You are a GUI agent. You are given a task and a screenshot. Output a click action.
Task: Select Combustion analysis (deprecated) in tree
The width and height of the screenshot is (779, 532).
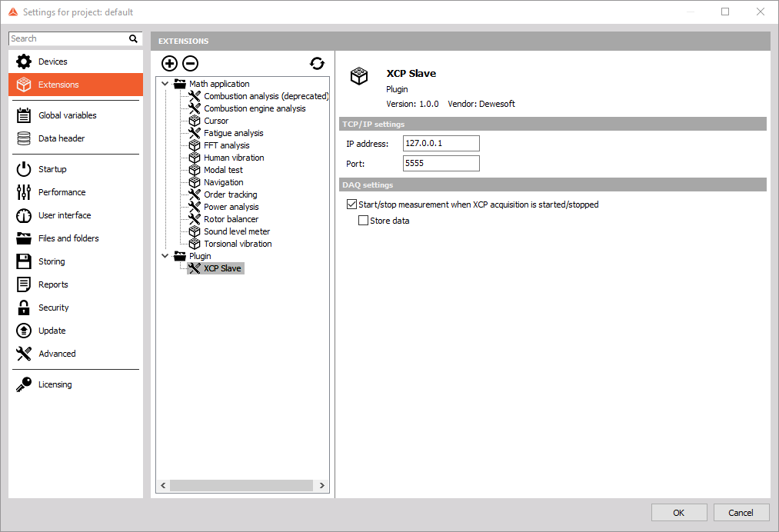[x=266, y=96]
